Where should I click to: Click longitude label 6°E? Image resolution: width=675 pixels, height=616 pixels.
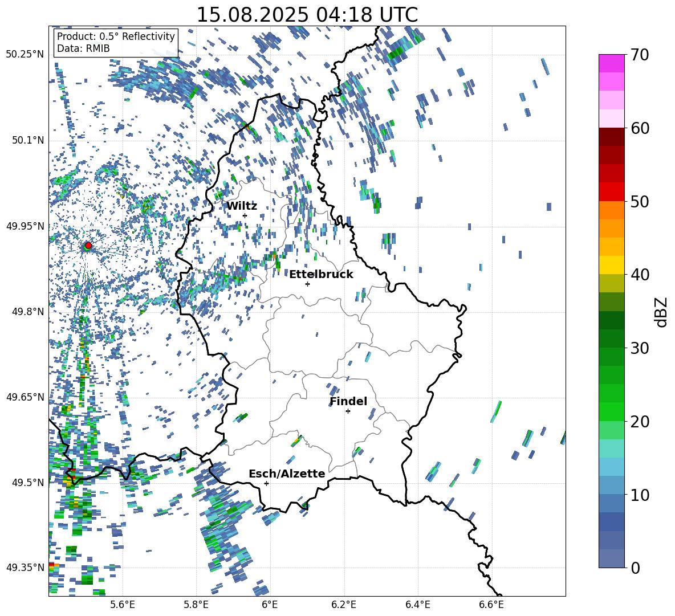pyautogui.click(x=270, y=605)
